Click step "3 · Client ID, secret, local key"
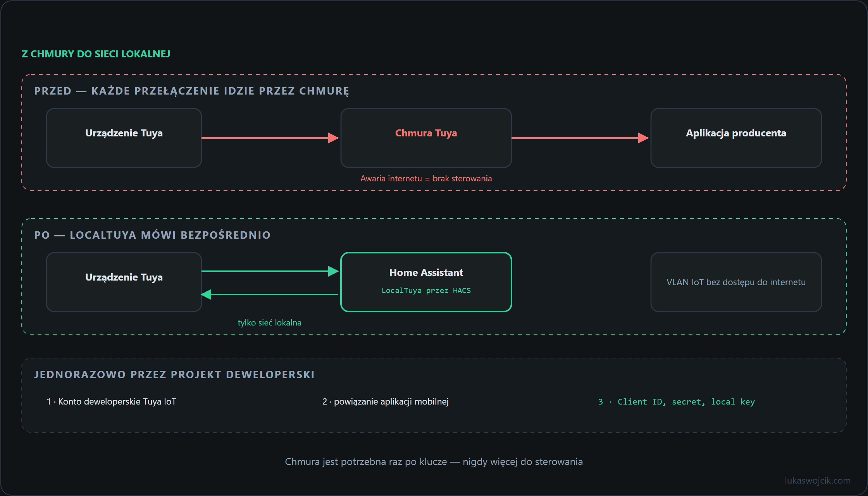This screenshot has width=868, height=496. pyautogui.click(x=677, y=402)
